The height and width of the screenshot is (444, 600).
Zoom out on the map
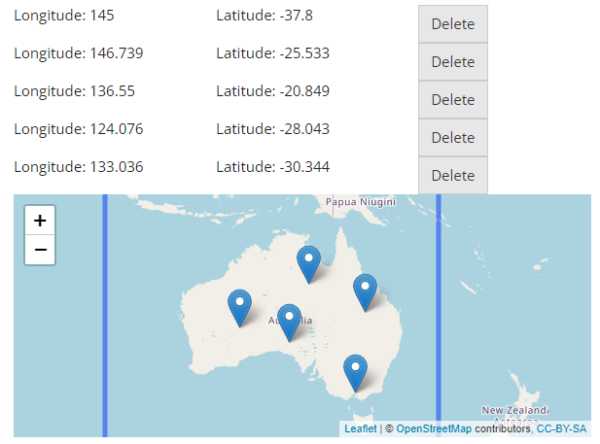pos(39,249)
